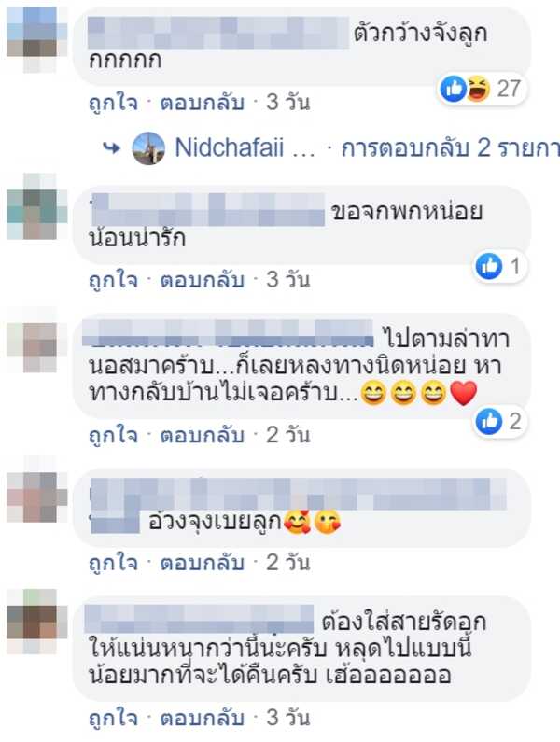Click the 2-likes reaction icon on the lost-way comment
This screenshot has height=742, width=560.
pos(488,421)
